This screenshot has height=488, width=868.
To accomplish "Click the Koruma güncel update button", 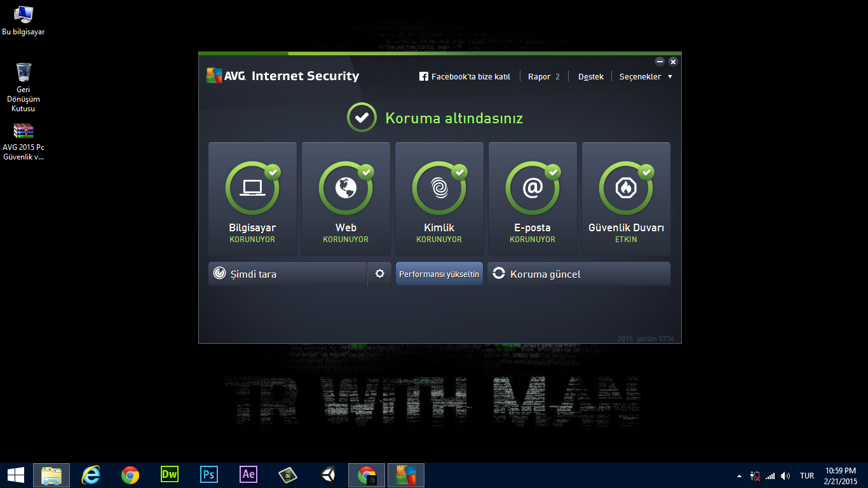I will (x=579, y=274).
